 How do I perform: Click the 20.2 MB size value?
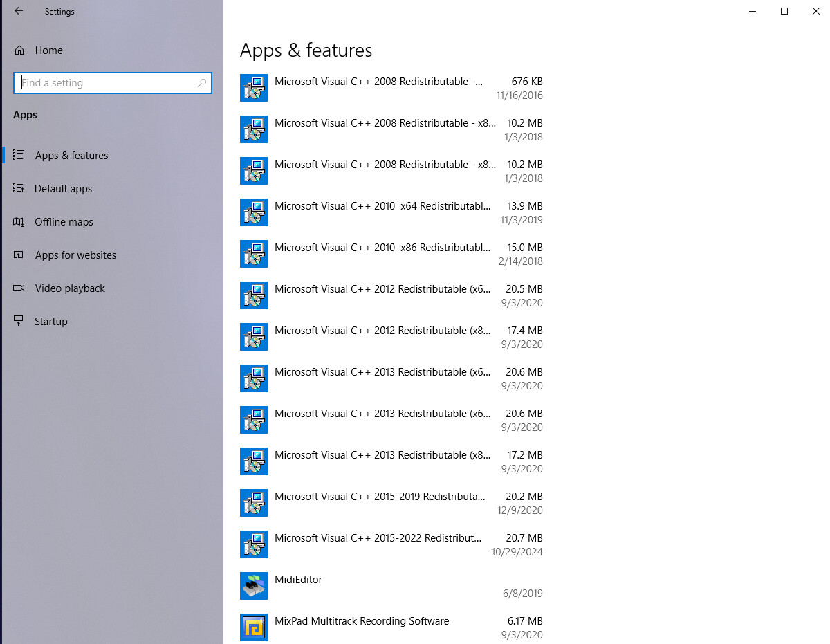(524, 497)
